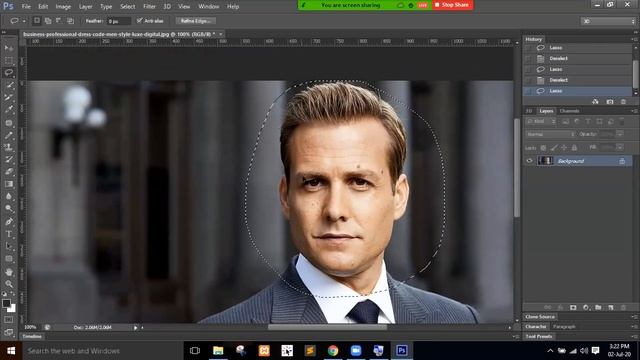Hide the Background layer eye icon
This screenshot has height=360, width=640.
529,161
